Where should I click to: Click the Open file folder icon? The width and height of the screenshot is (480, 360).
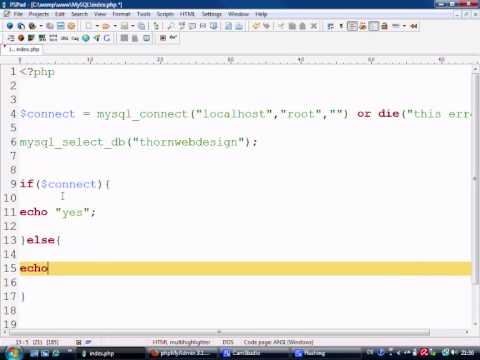pos(106,26)
